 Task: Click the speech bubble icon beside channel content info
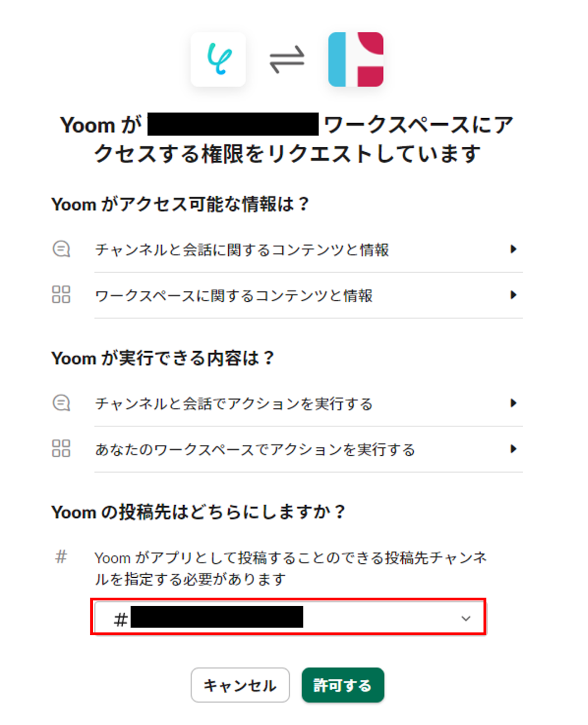pyautogui.click(x=63, y=249)
